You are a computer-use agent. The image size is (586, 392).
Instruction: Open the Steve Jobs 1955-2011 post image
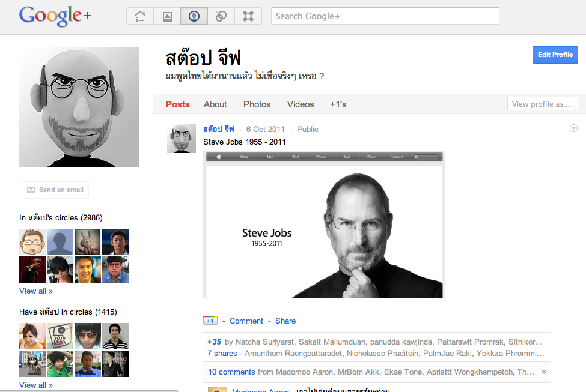[324, 225]
